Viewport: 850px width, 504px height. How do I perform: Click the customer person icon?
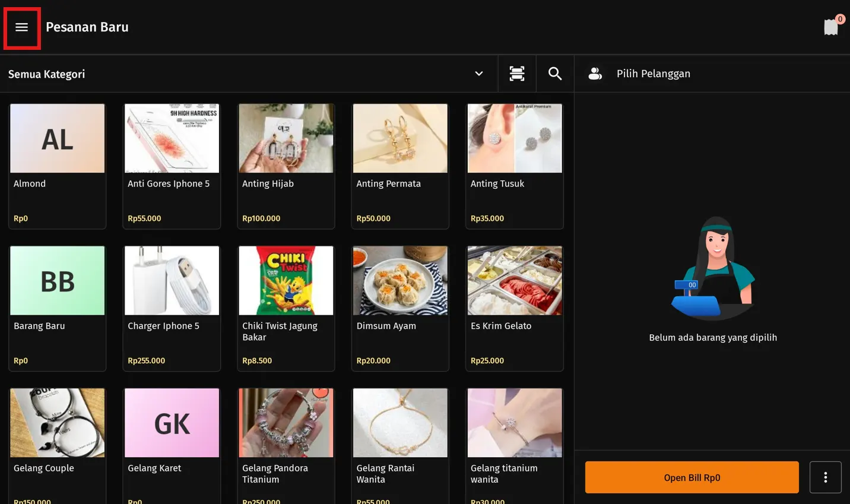(595, 74)
